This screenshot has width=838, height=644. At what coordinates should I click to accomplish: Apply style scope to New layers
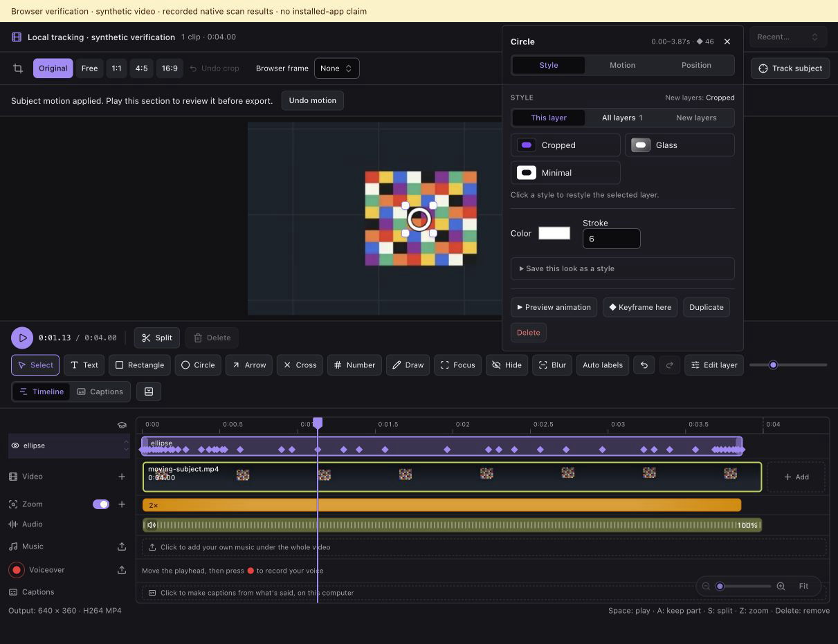[x=696, y=118]
